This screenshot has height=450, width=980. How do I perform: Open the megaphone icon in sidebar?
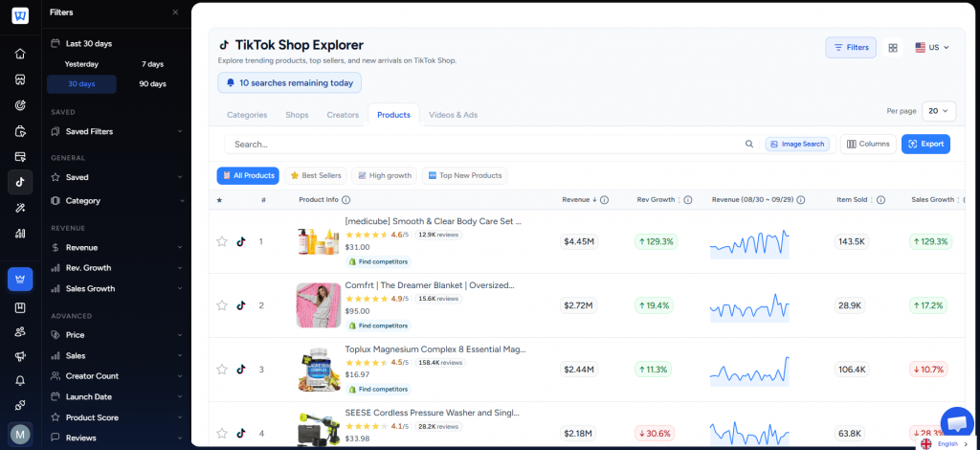(20, 356)
